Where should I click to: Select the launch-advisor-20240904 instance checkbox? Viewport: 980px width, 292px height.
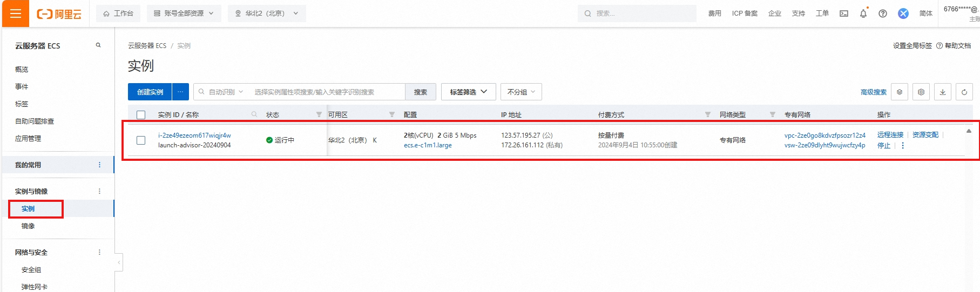pos(141,140)
